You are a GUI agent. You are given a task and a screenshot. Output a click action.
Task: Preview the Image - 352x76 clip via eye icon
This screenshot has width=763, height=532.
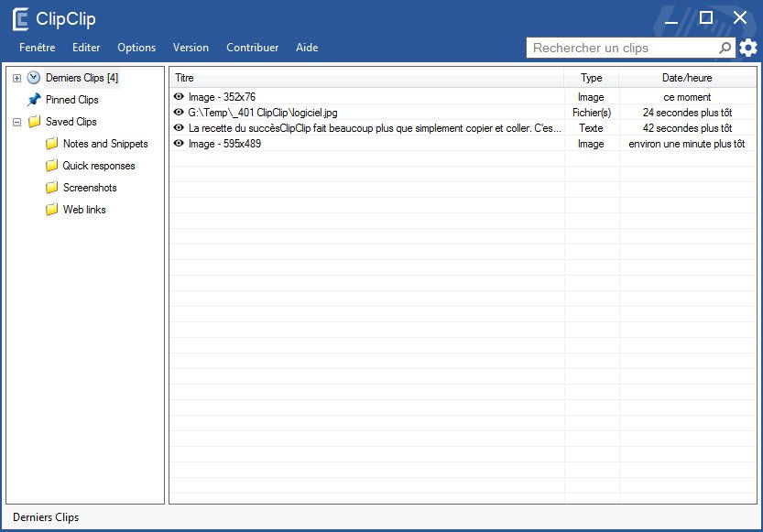(x=179, y=96)
